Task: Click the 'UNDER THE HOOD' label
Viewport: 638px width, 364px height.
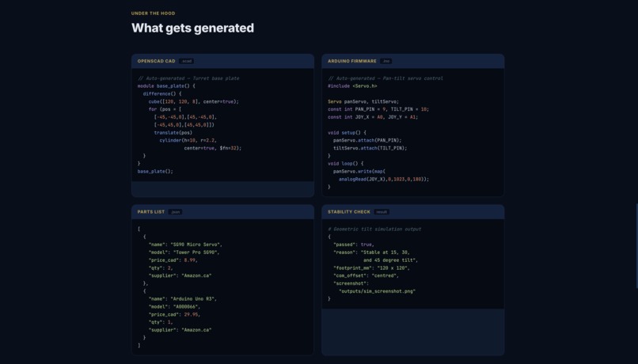Action: click(x=153, y=13)
